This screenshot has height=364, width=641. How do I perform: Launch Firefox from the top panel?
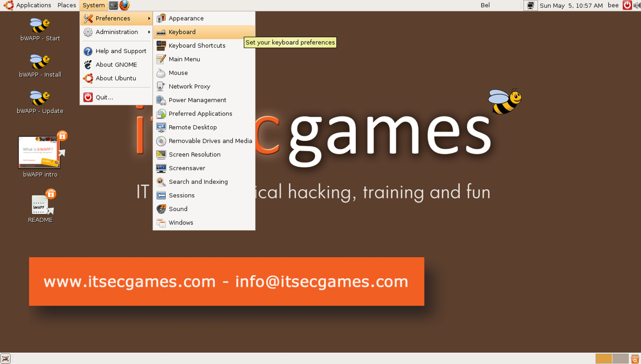(x=124, y=6)
